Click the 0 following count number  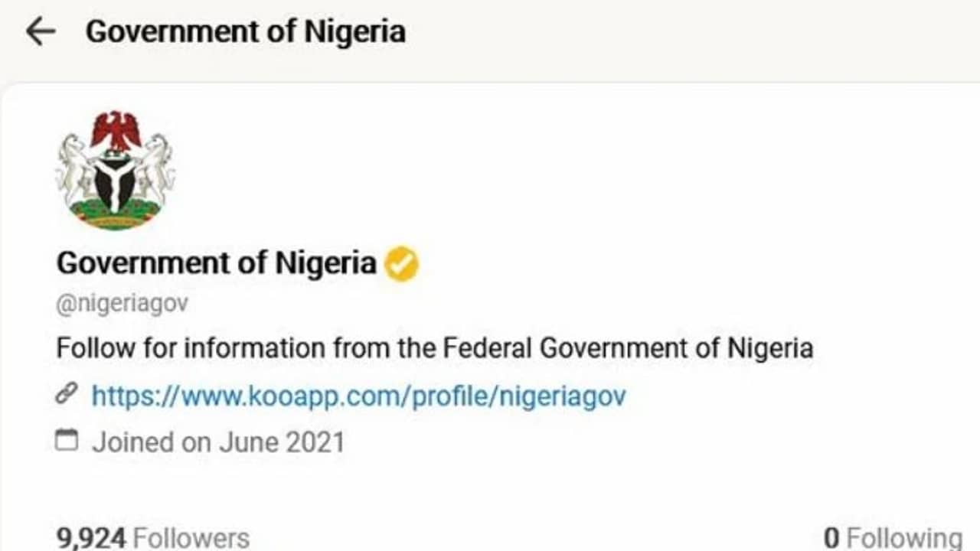pos(831,538)
